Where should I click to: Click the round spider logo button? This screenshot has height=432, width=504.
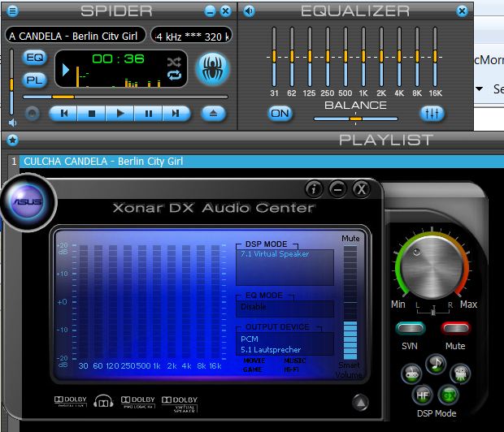pyautogui.click(x=212, y=69)
